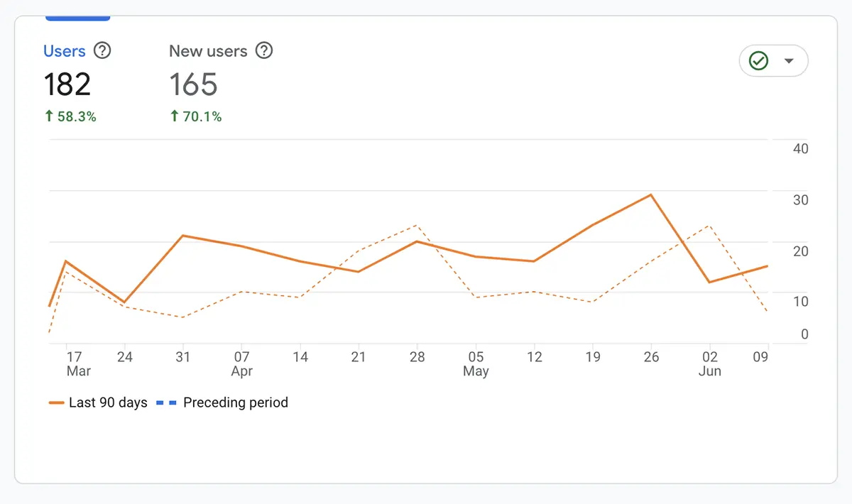Toggle the Preceding period legend label
The height and width of the screenshot is (504, 852).
tap(236, 402)
